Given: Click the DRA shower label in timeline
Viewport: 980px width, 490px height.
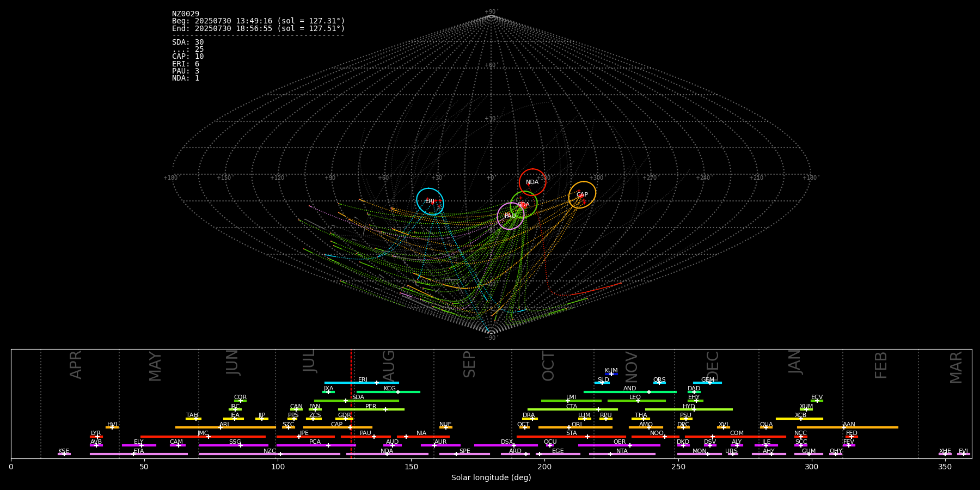Looking at the screenshot, I should [x=529, y=415].
